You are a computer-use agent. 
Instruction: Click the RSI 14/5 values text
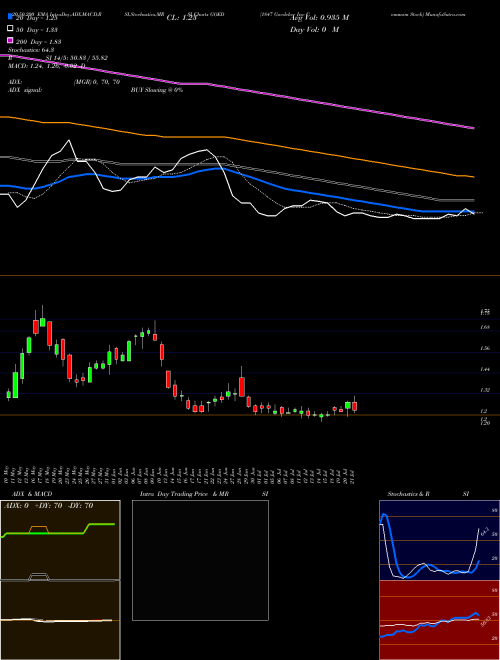coord(77,58)
